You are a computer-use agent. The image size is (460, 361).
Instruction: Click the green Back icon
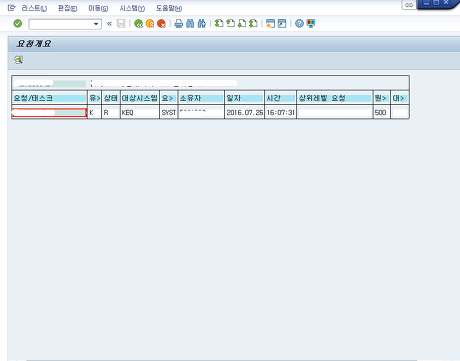pyautogui.click(x=138, y=24)
